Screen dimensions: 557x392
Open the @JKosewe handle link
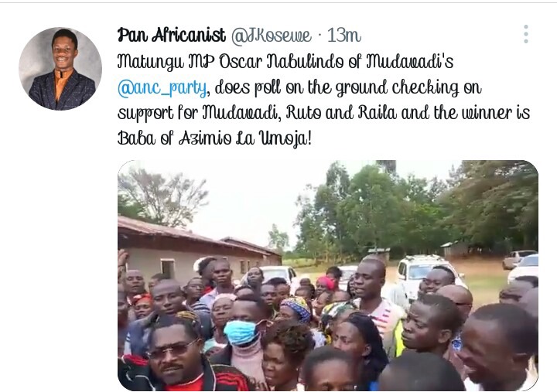coord(271,35)
